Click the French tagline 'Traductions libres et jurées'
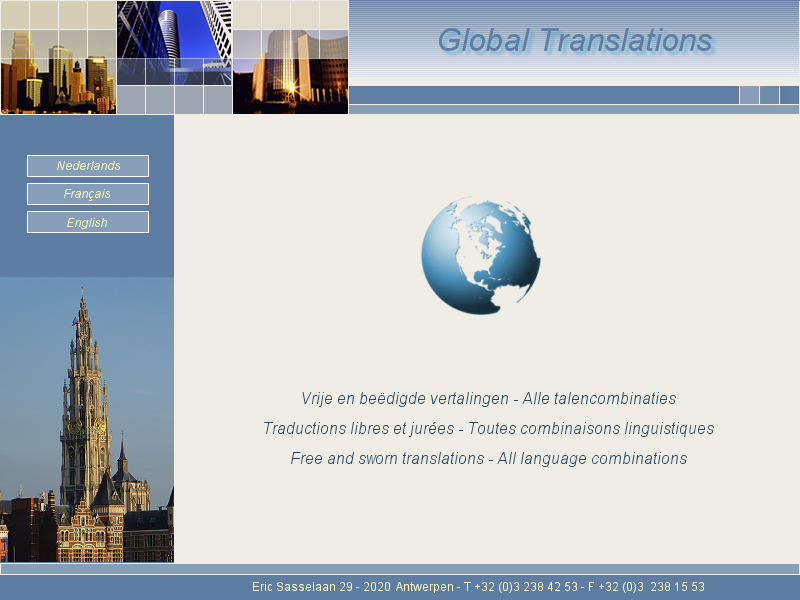The image size is (800, 600). point(359,429)
